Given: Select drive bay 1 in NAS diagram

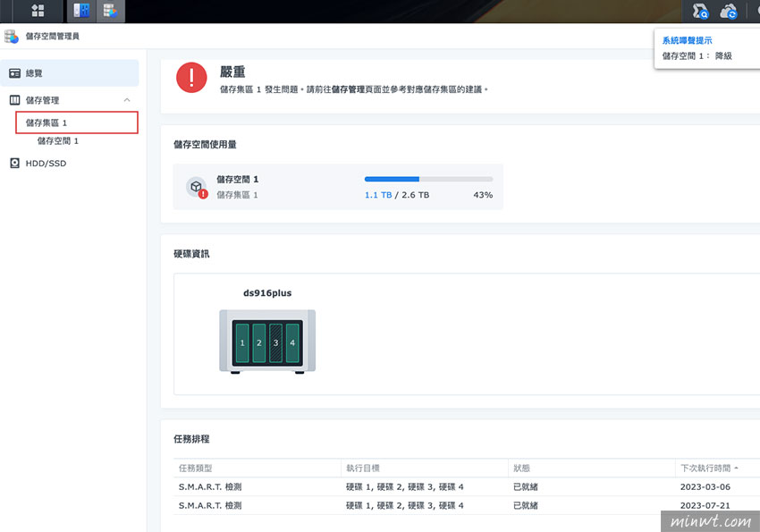Looking at the screenshot, I should point(242,342).
